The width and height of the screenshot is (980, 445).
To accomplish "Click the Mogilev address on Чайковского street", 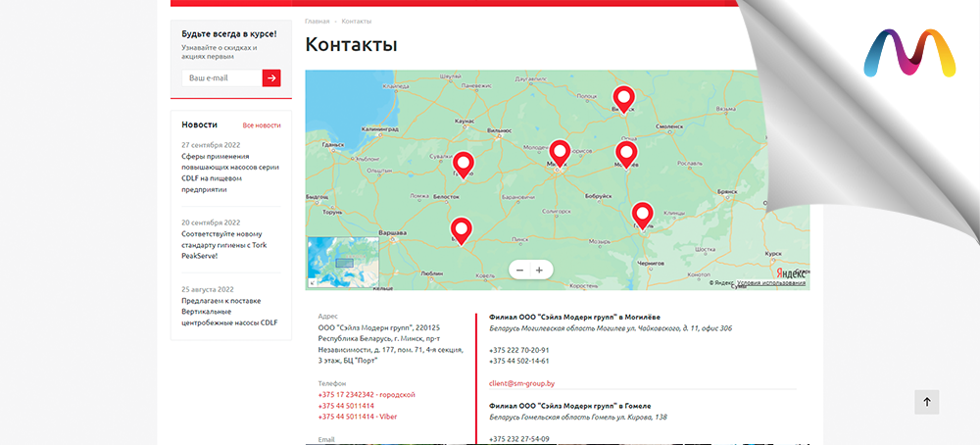I will pos(611,328).
